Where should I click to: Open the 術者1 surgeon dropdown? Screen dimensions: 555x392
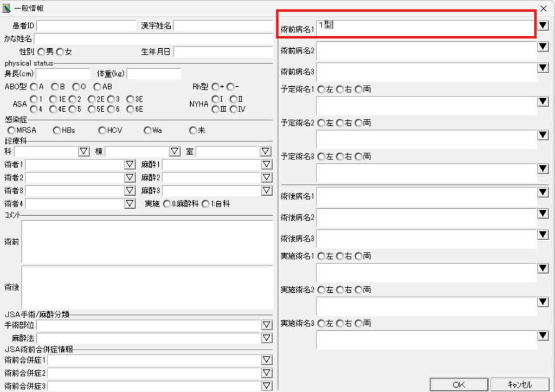130,164
